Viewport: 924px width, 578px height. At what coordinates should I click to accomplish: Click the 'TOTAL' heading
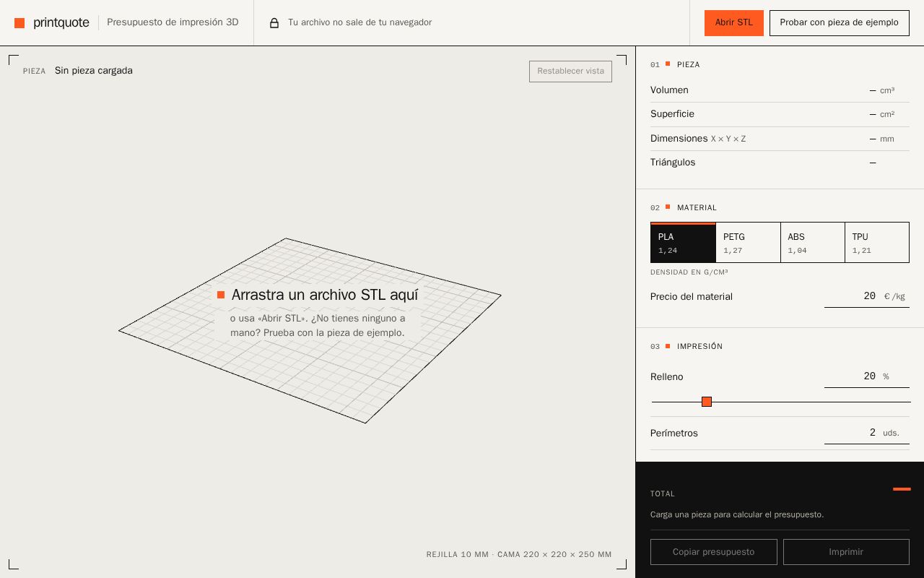(x=663, y=494)
